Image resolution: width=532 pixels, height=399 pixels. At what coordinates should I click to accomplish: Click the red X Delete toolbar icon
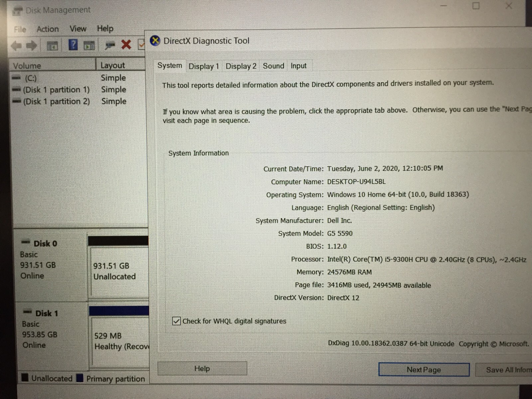point(126,44)
